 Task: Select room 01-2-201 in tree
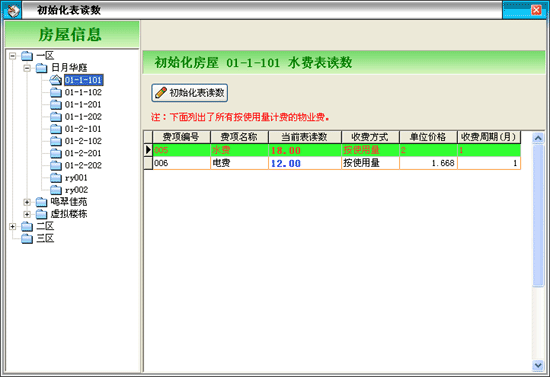tap(83, 153)
